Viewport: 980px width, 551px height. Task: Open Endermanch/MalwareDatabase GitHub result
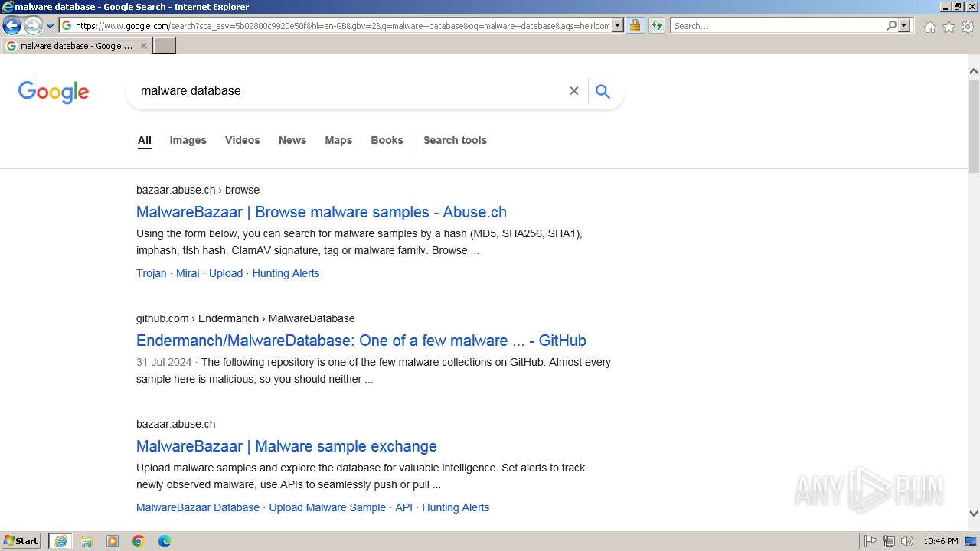(x=361, y=341)
